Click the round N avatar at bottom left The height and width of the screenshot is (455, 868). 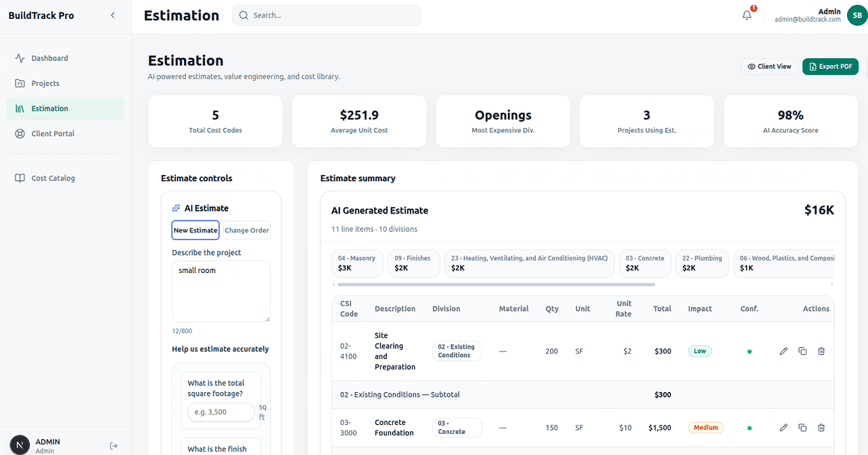(x=20, y=445)
